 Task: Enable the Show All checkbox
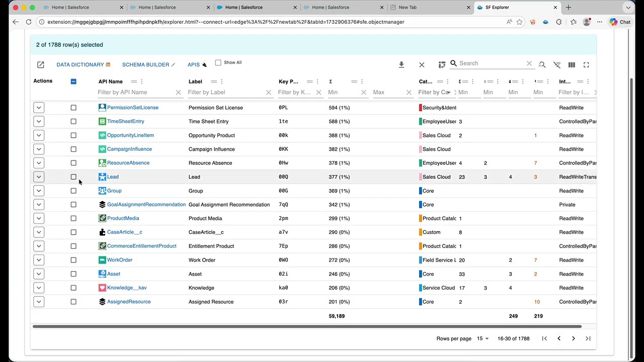click(218, 63)
